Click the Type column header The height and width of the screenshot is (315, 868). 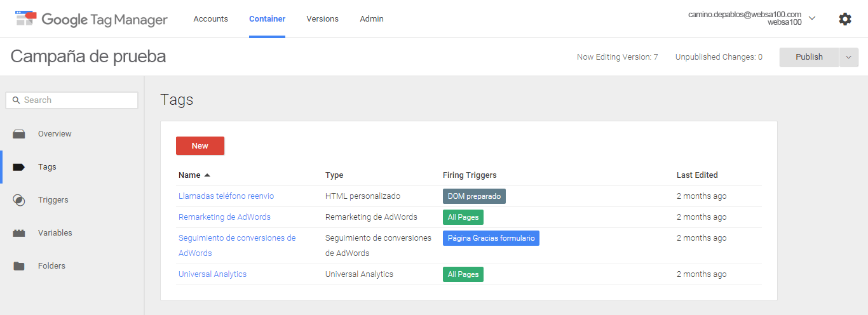click(x=334, y=175)
